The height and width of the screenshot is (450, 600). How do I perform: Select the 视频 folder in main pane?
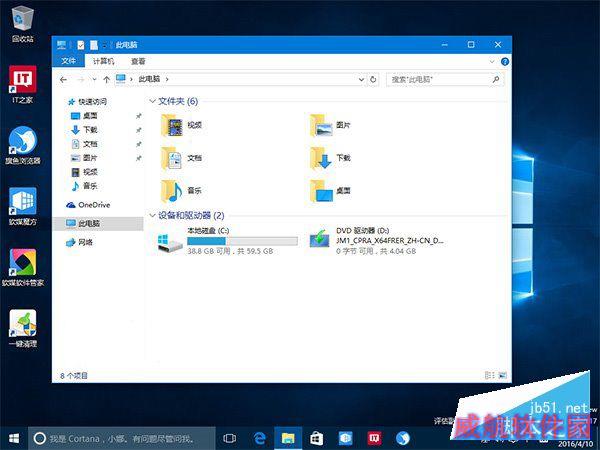pos(182,125)
